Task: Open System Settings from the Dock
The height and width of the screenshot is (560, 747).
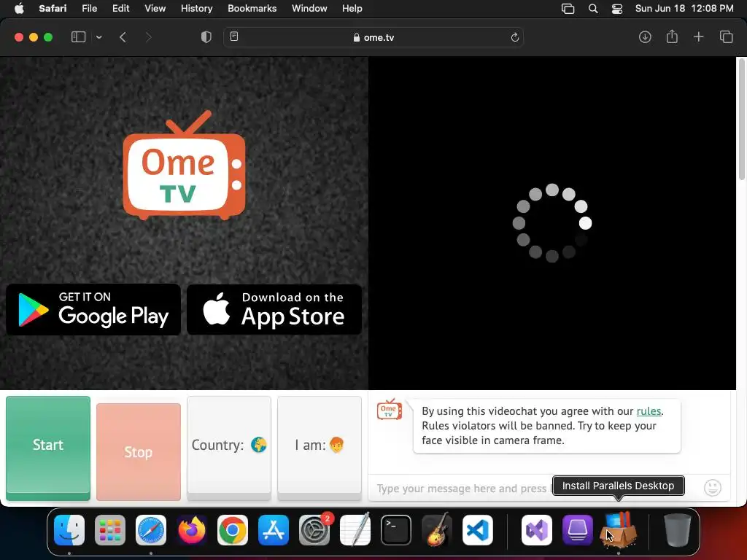Action: 314,530
